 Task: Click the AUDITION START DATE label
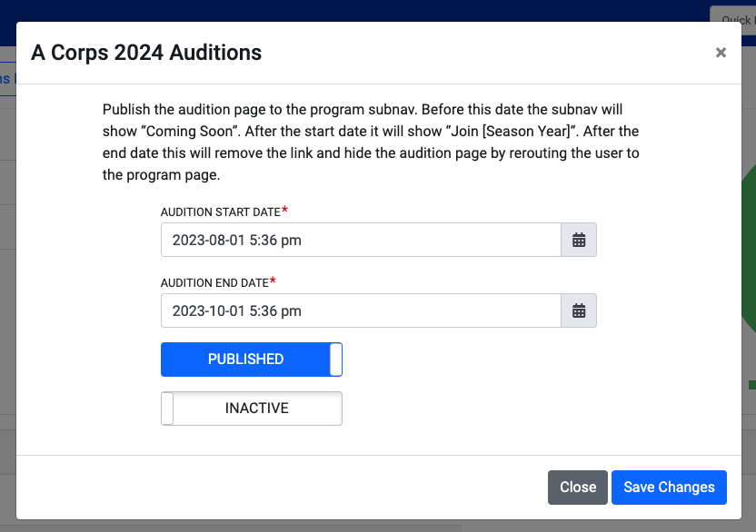tap(220, 212)
